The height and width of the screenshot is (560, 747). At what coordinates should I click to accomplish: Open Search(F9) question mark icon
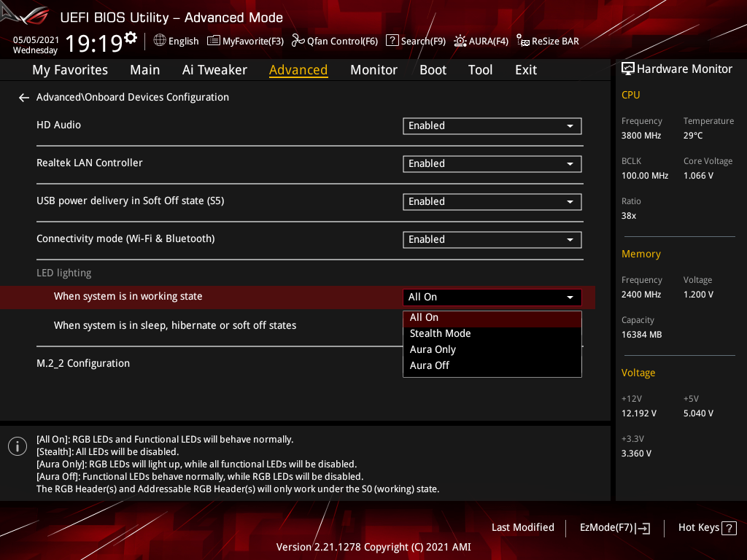(392, 41)
